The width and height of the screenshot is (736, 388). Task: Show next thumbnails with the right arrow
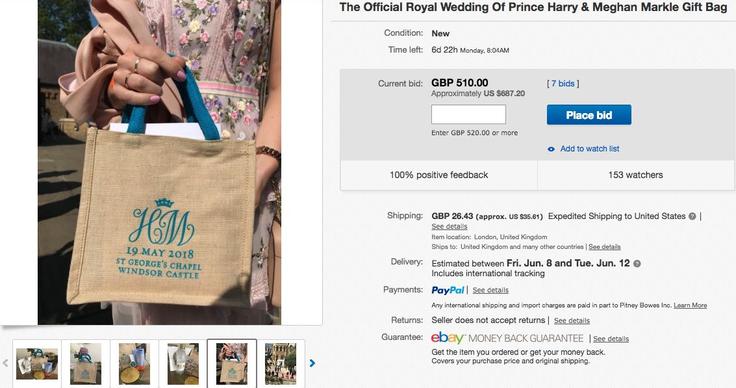(312, 363)
